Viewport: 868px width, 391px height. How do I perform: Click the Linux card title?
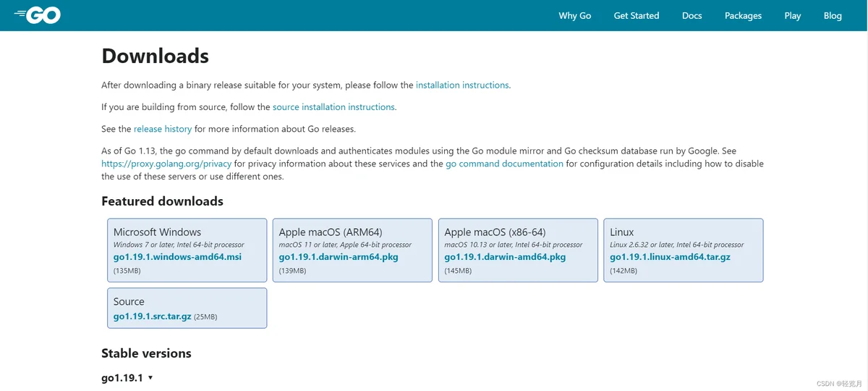pyautogui.click(x=621, y=232)
